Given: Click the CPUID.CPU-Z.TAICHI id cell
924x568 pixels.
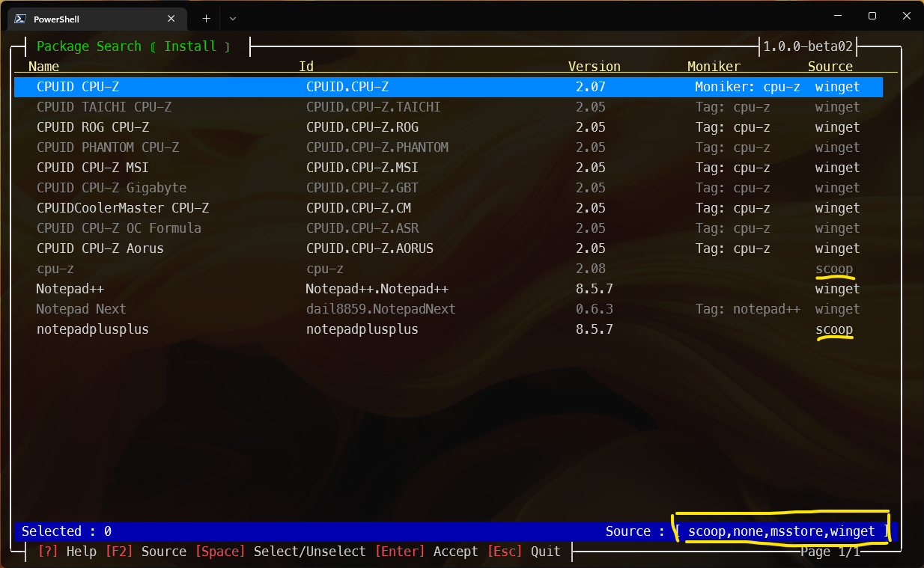Looking at the screenshot, I should 374,107.
